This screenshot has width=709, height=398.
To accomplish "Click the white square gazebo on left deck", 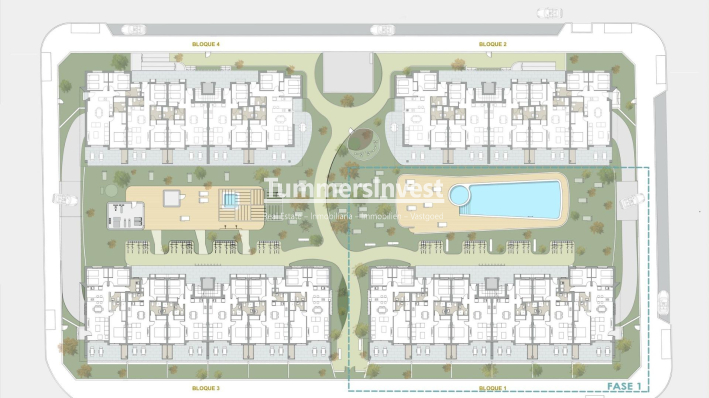I will [x=171, y=198].
